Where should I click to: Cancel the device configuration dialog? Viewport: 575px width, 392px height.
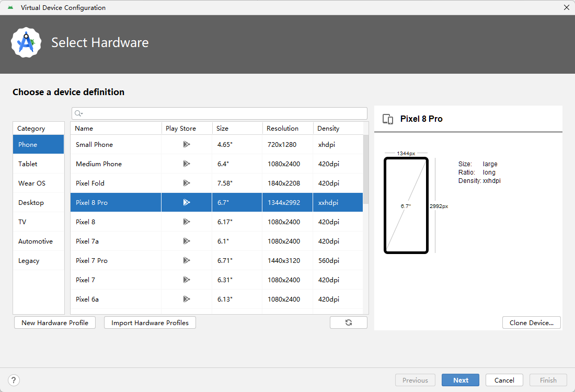[504, 381]
